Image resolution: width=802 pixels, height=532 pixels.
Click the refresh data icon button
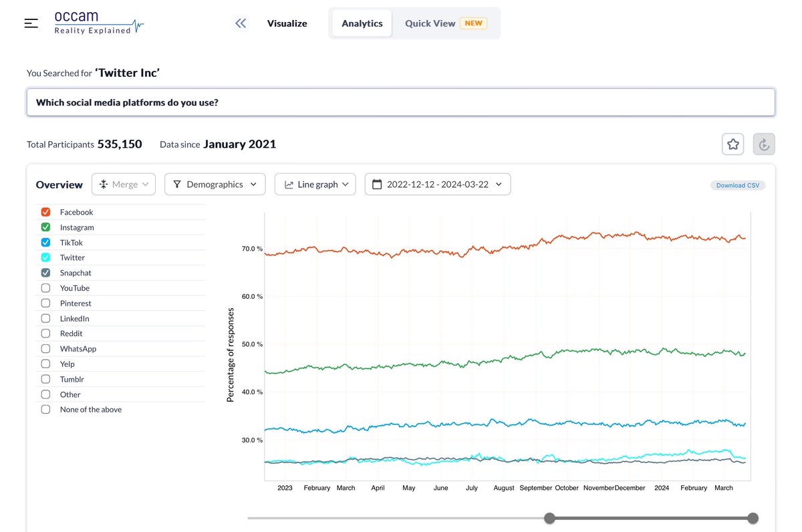(764, 144)
